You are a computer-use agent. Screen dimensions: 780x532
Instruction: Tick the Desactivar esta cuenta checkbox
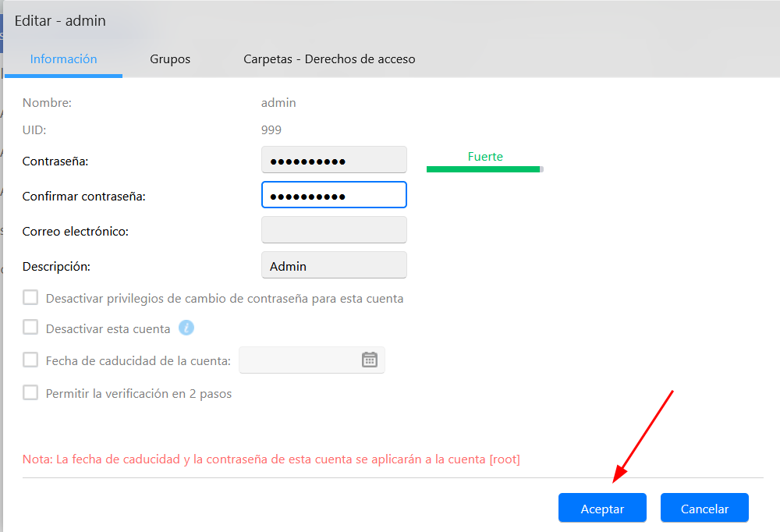[x=30, y=328]
